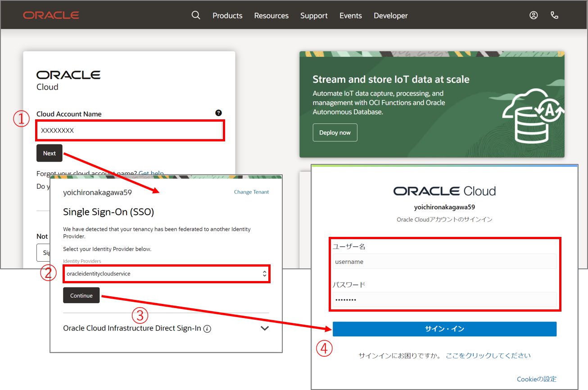The width and height of the screenshot is (588, 390).
Task: Expand Oracle Cloud Infrastructure Direct Sign-In
Action: [x=265, y=328]
